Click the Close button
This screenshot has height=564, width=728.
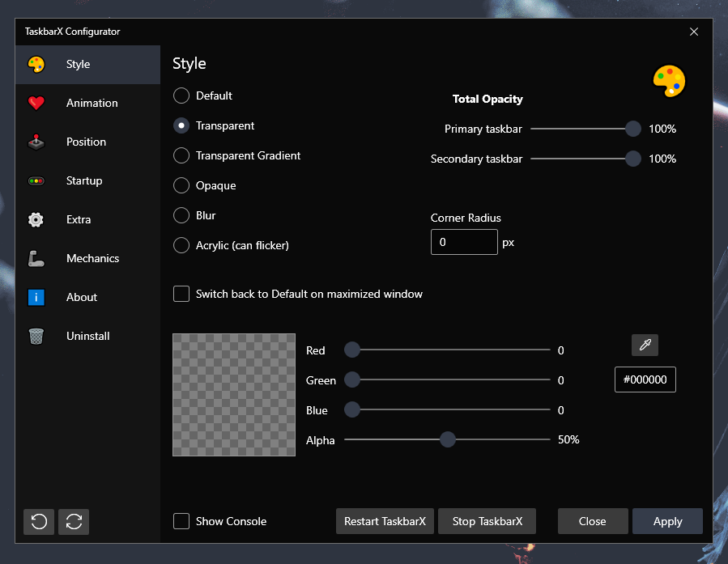tap(593, 521)
